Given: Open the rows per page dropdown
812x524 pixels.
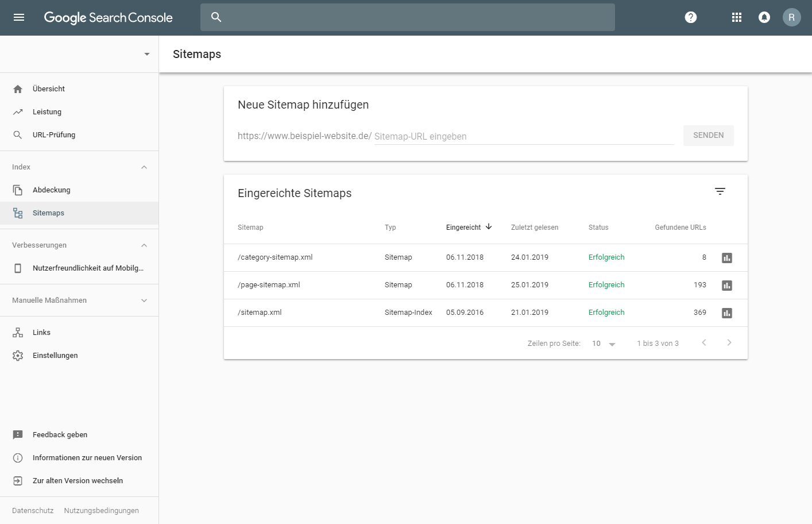Looking at the screenshot, I should pos(604,344).
